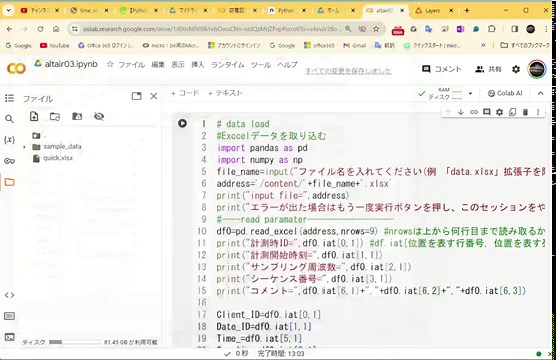Switch to the Layers browser tab
This screenshot has width=556, height=360.
pyautogui.click(x=432, y=10)
